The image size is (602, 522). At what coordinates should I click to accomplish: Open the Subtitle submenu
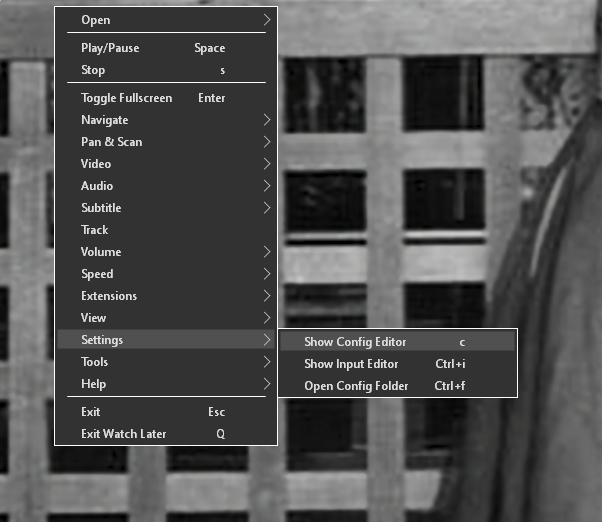coord(166,208)
